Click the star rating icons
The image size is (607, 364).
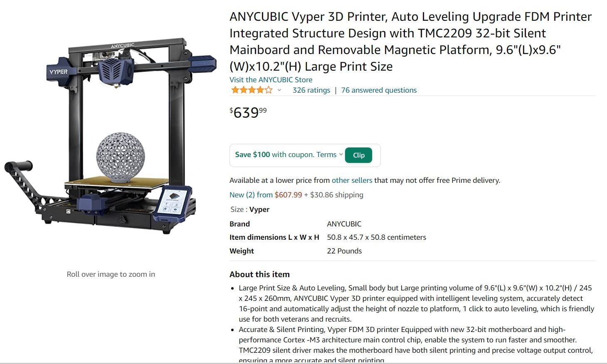[252, 90]
